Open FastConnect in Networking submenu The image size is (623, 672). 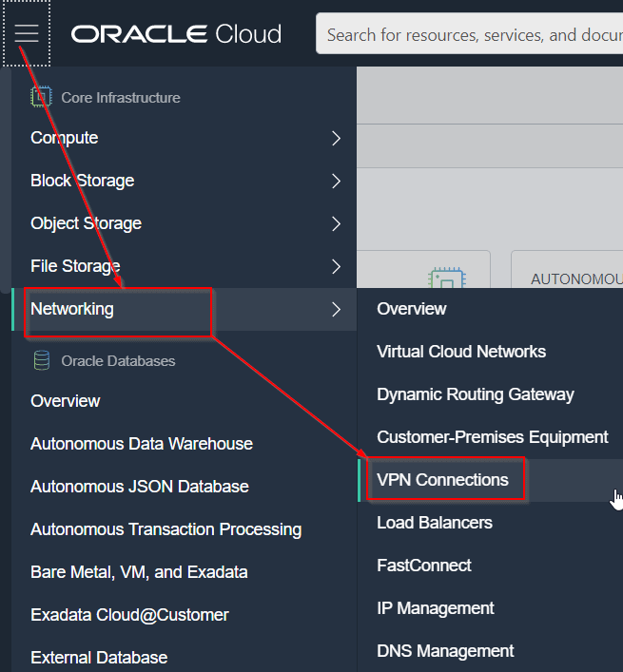(x=424, y=566)
